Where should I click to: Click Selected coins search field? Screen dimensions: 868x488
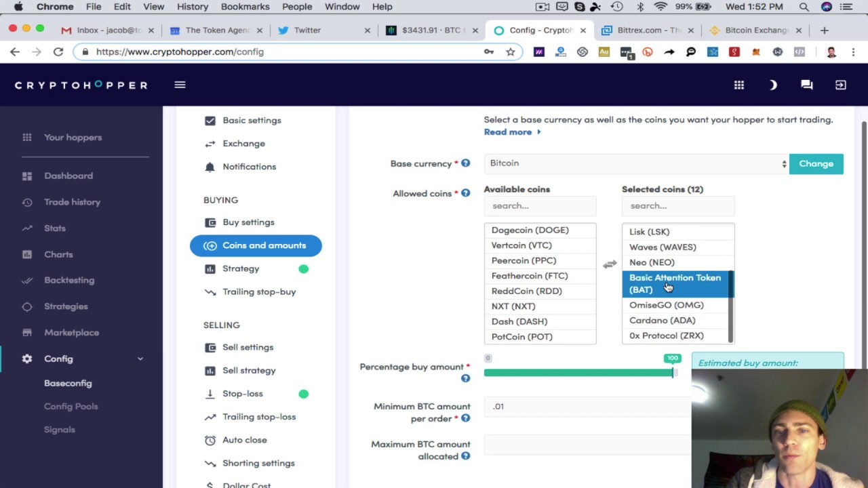click(678, 205)
